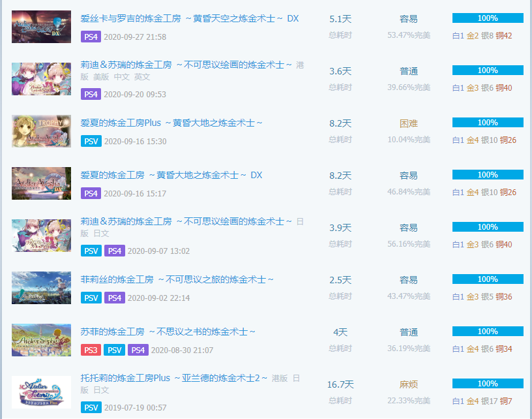Click 56.16%完美 completion text

point(409,244)
